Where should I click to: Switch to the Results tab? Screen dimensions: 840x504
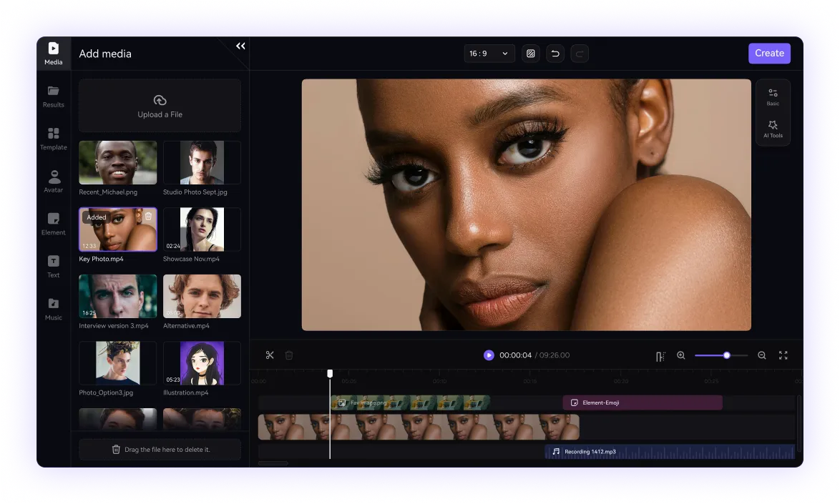(x=53, y=96)
